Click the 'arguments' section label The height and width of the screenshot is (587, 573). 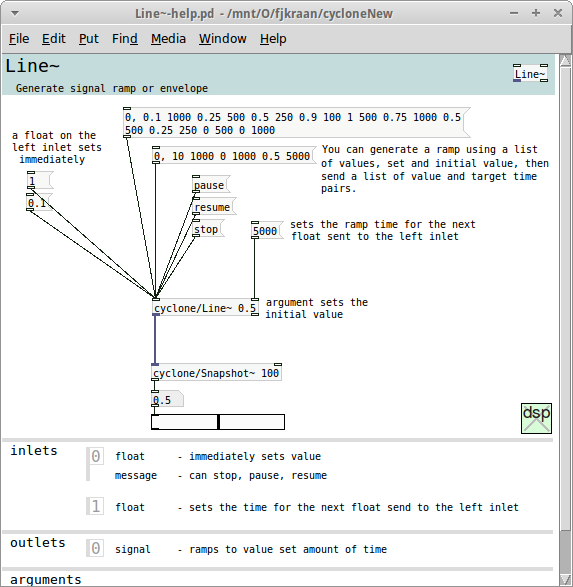click(46, 580)
